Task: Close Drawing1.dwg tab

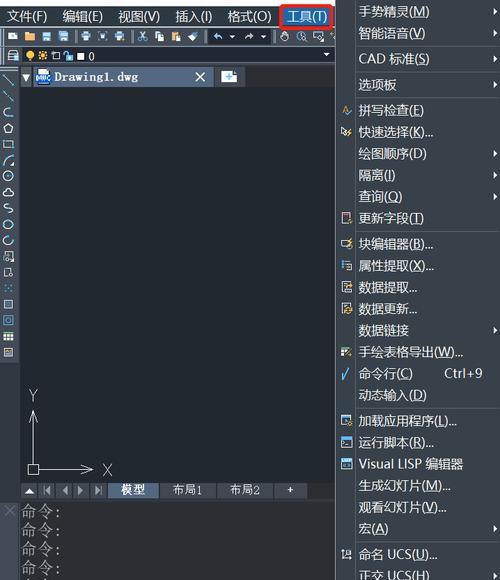Action: [200, 77]
